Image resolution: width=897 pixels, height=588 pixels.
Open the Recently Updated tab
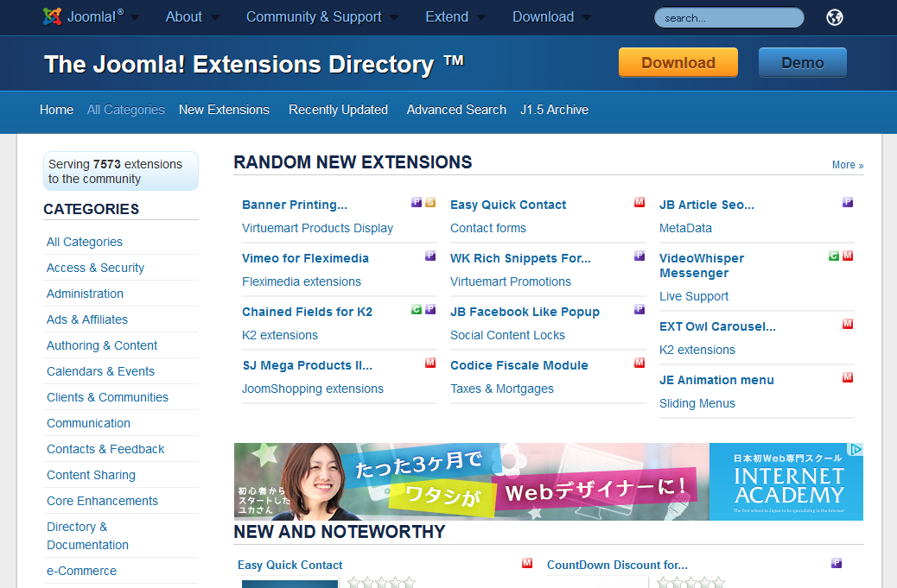click(338, 110)
